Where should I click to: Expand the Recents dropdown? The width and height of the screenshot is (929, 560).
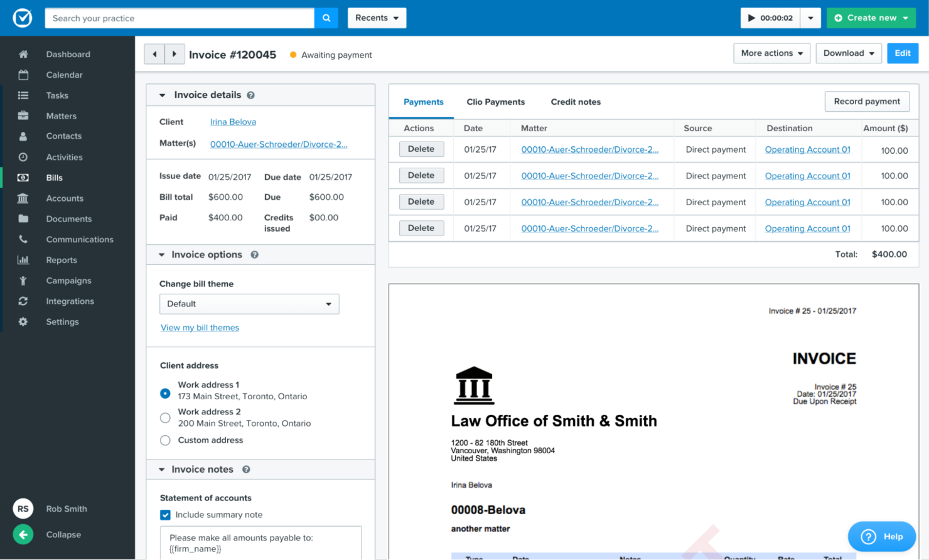377,18
